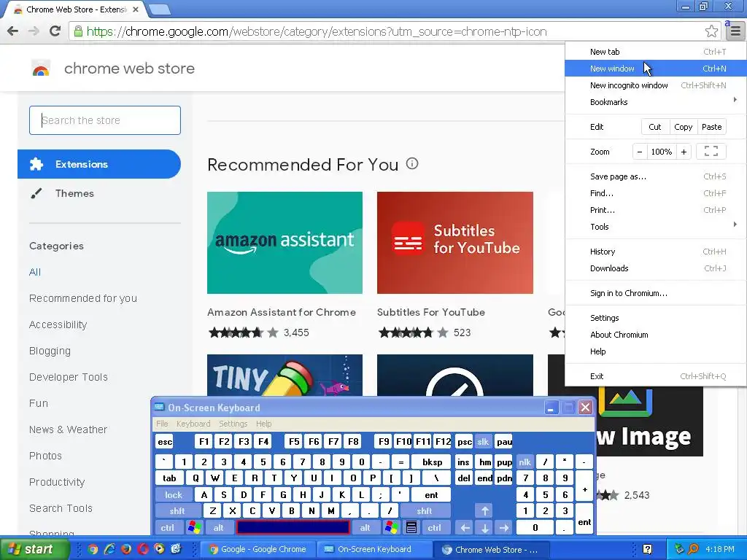Open the Keyboard menu of On-Screen Keyboard
This screenshot has height=560, width=747.
coord(193,424)
